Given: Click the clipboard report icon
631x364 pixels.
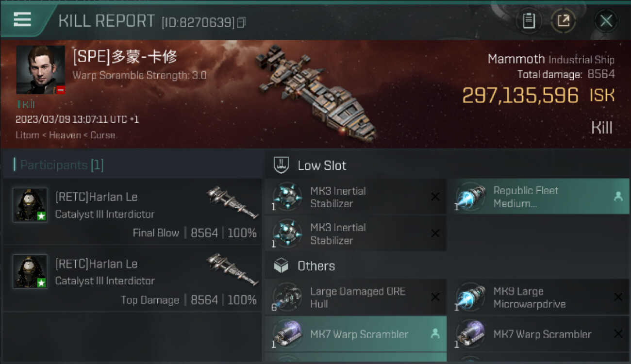Looking at the screenshot, I should tap(529, 21).
